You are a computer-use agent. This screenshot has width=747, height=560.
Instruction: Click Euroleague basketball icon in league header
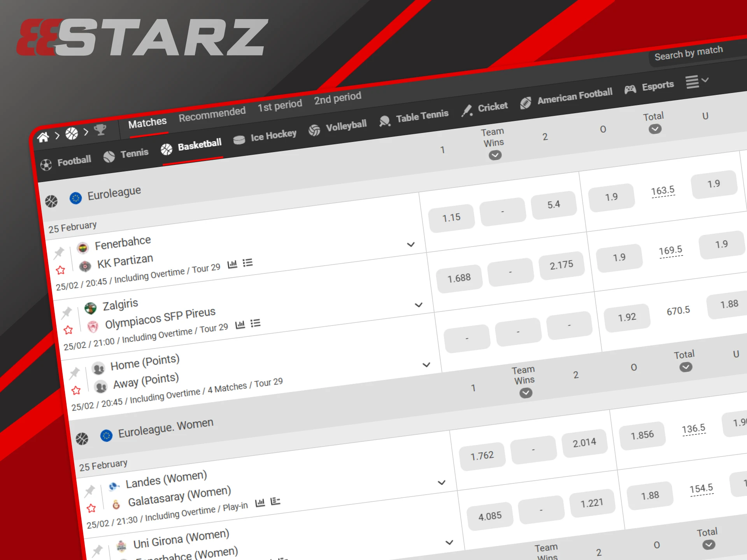pos(51,201)
